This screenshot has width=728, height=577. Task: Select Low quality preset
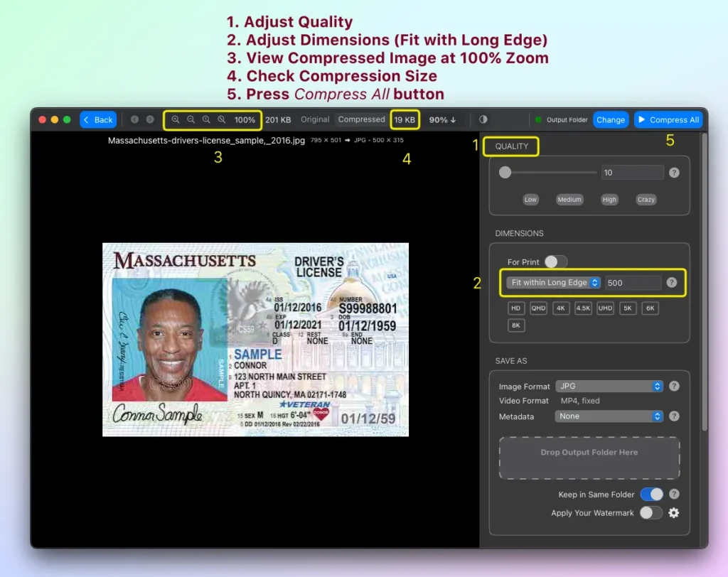tap(530, 200)
